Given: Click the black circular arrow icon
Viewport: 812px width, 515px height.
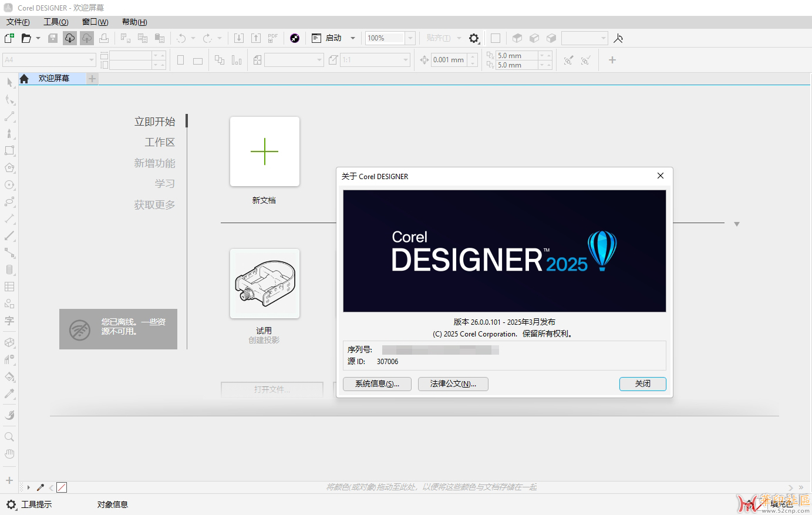Looking at the screenshot, I should tap(295, 38).
